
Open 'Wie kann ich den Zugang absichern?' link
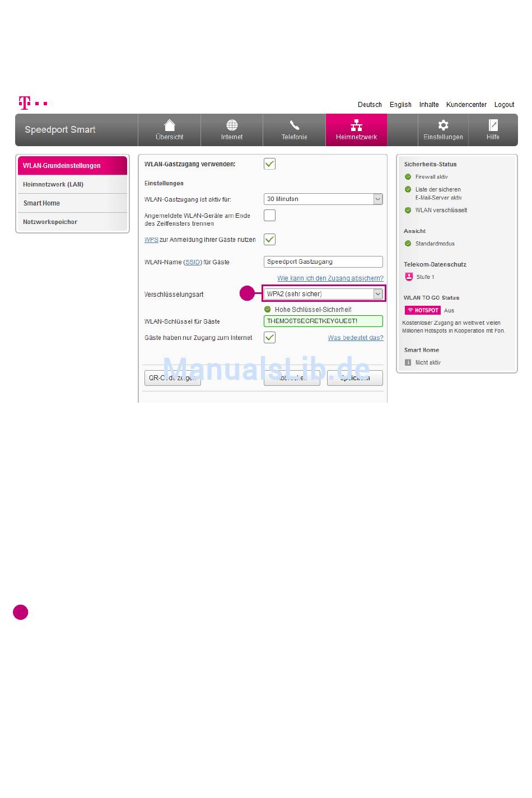330,278
